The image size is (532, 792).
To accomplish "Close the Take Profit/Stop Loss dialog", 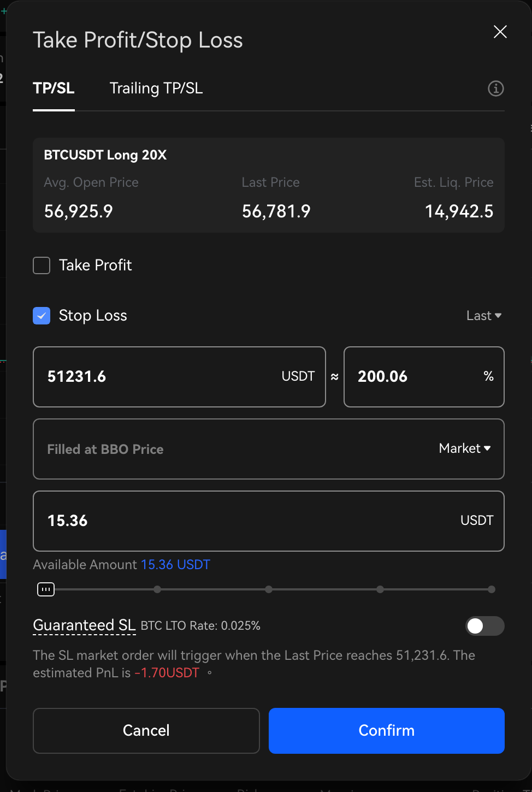I will [x=500, y=32].
